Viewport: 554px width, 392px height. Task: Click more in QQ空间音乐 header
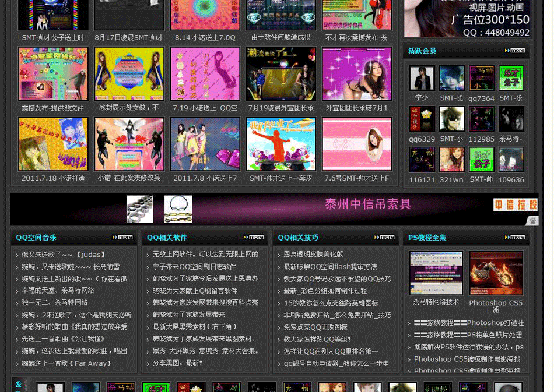122,237
